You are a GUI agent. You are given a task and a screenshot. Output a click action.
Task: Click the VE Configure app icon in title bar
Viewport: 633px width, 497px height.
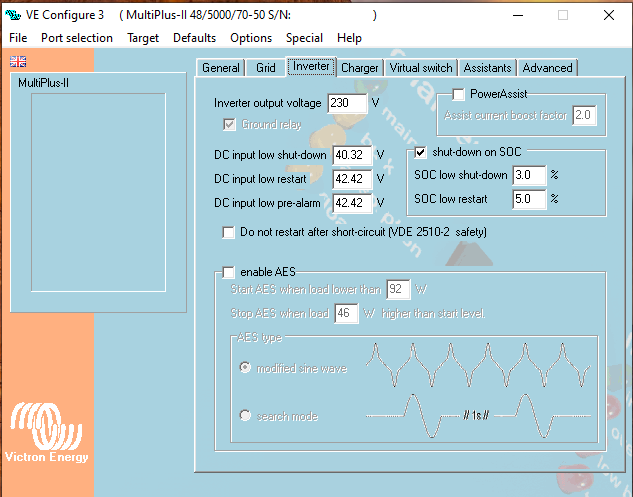(x=14, y=16)
